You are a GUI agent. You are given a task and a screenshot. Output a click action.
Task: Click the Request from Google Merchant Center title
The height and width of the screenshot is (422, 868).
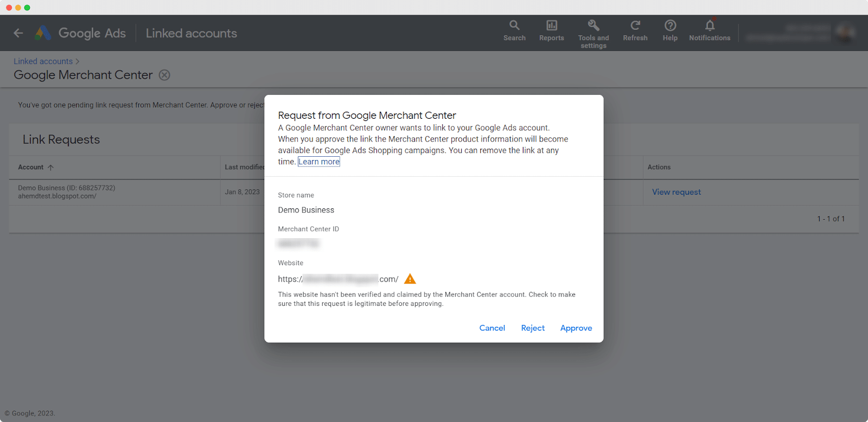click(367, 115)
